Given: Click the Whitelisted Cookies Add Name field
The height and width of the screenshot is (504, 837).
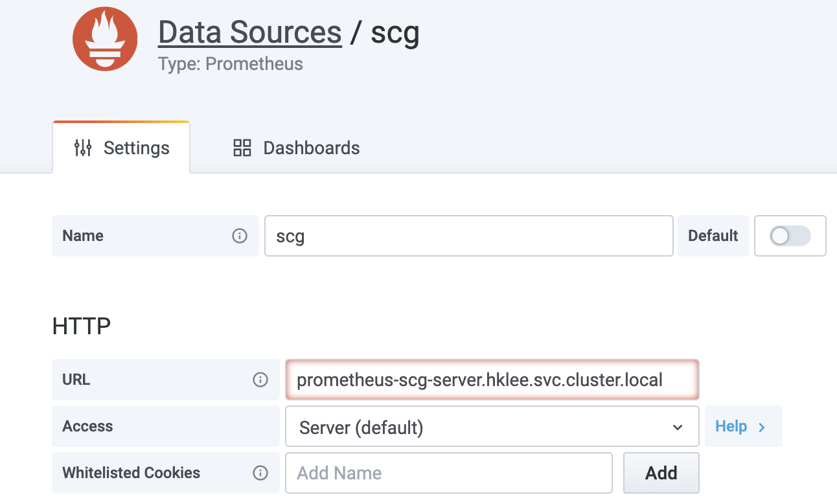Looking at the screenshot, I should coord(448,473).
